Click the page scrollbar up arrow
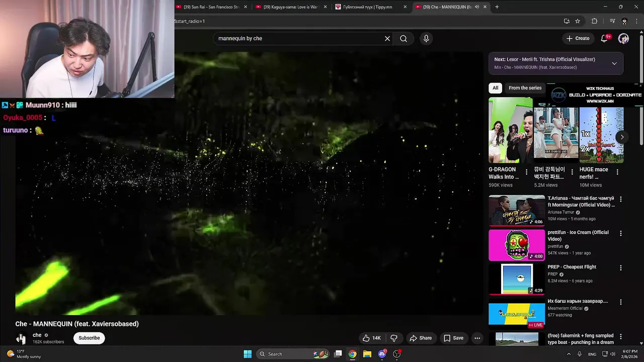Image resolution: width=644 pixels, height=362 pixels. coord(641,33)
